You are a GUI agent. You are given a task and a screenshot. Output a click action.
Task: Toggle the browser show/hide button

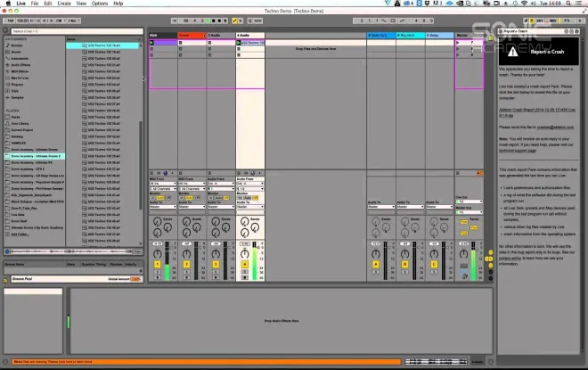click(5, 30)
